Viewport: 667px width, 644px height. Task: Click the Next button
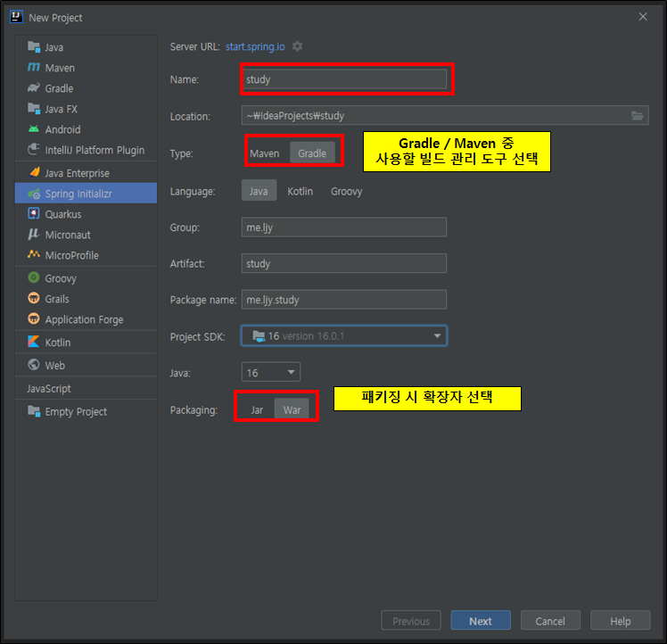click(x=481, y=621)
